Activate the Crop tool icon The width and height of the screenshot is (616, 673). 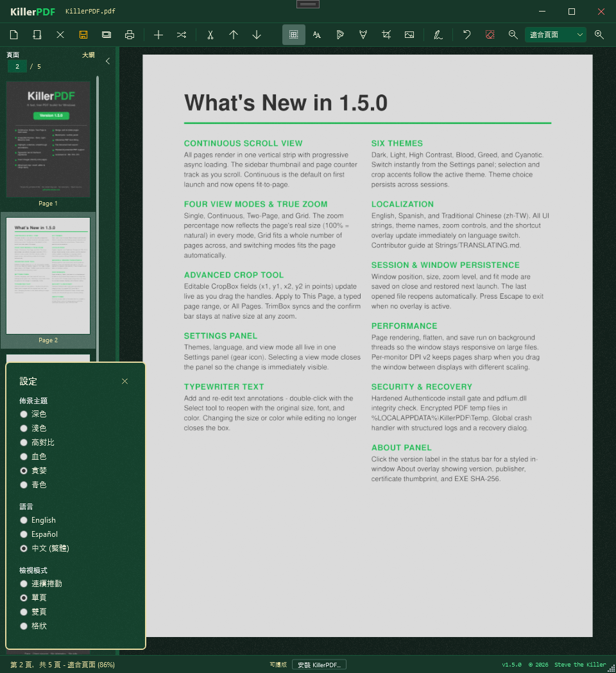tap(386, 35)
